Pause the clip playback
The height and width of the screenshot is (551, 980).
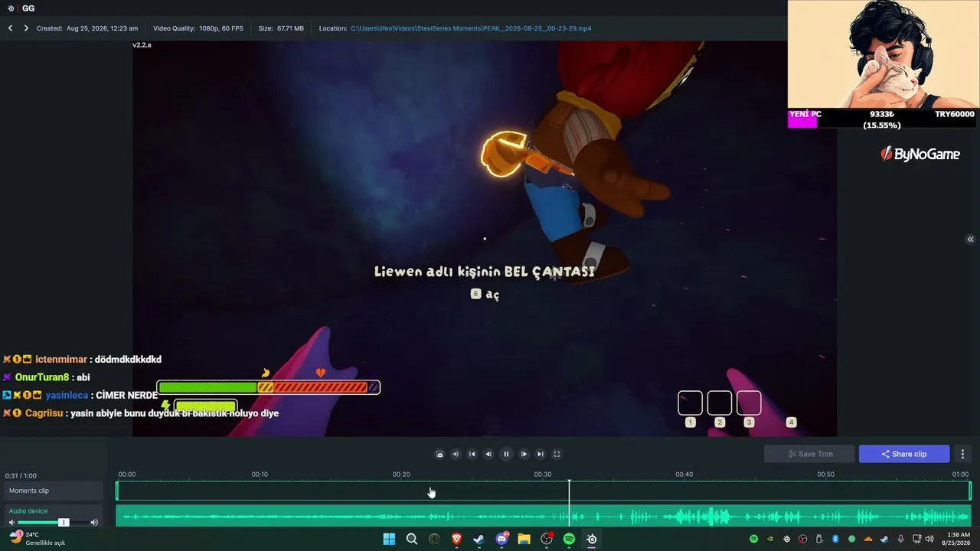[506, 454]
